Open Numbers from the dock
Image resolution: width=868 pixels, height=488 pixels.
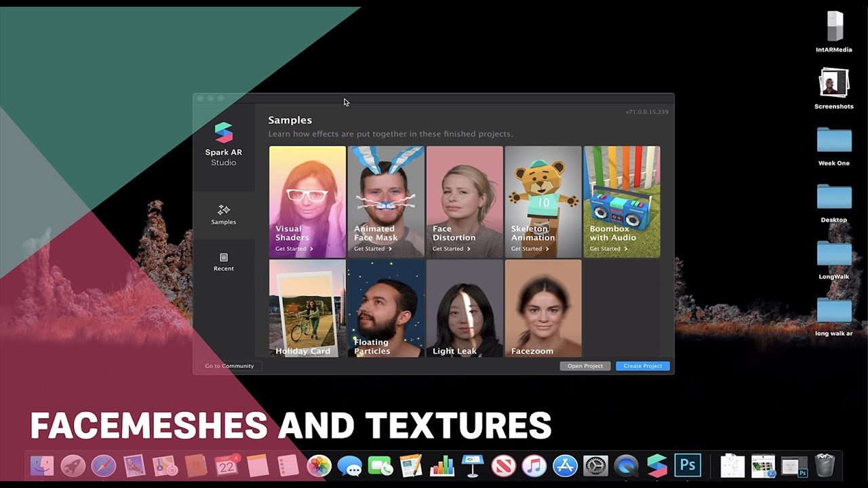441,466
